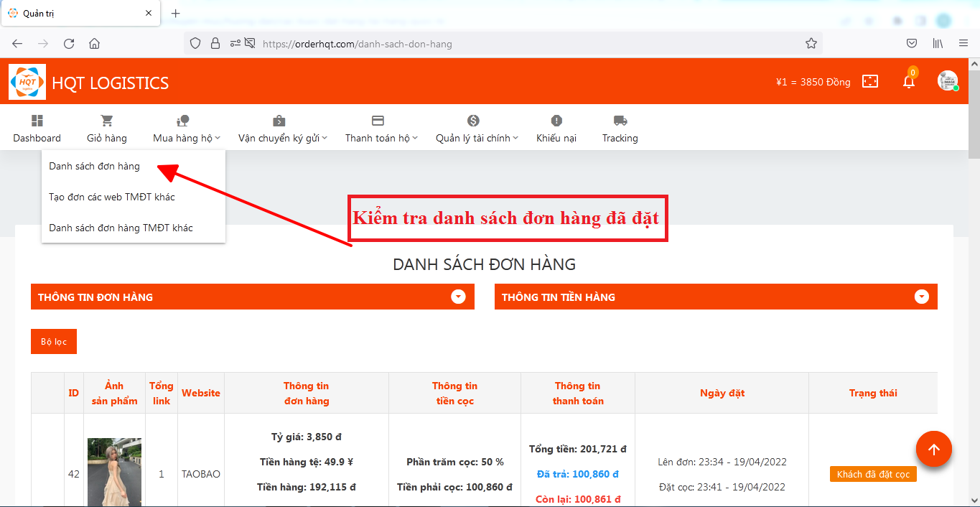The width and height of the screenshot is (980, 507).
Task: Open the Pocket save icon
Action: [911, 44]
